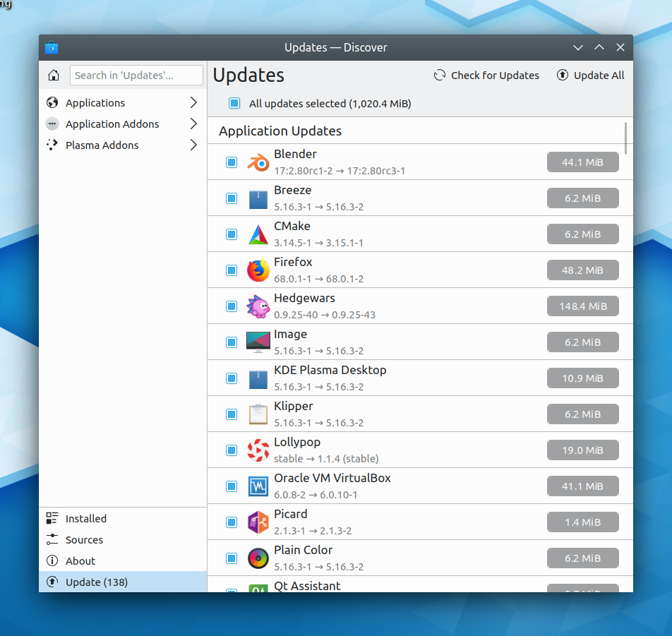
Task: Click the 44.1 MiB button for Blender
Action: pos(582,162)
